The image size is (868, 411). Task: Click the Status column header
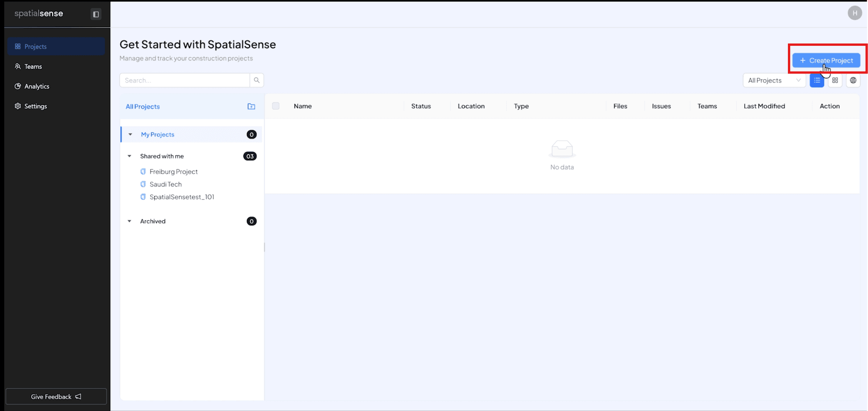[x=421, y=106]
